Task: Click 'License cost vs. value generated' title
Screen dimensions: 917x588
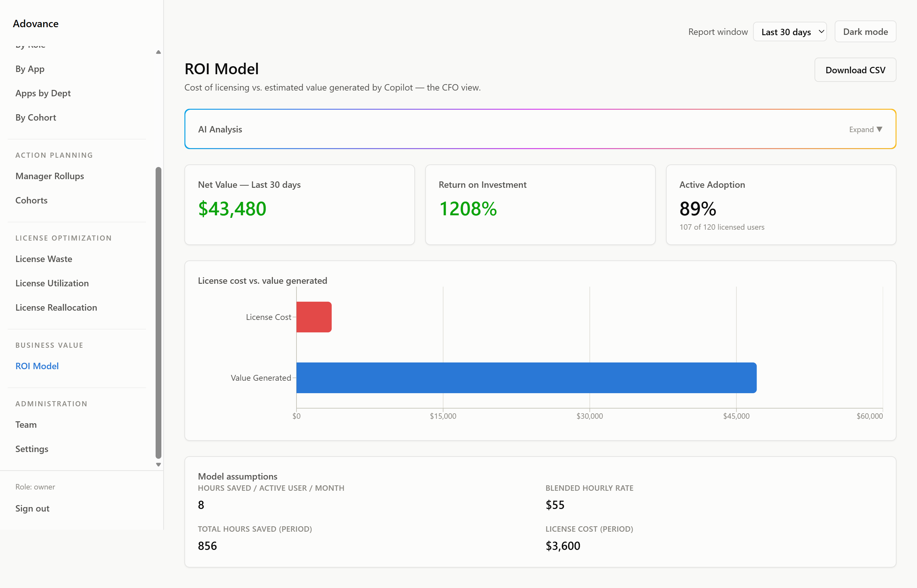Action: click(263, 281)
